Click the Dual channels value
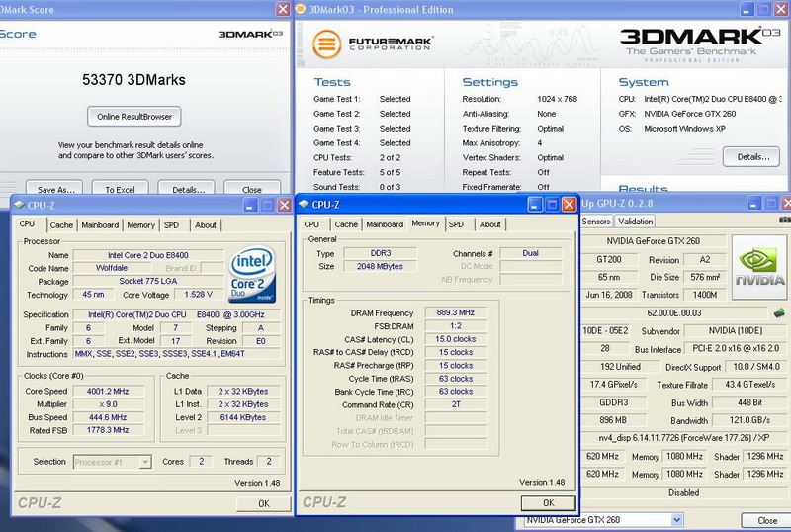Screen dimensions: 791x532 pos(531,253)
